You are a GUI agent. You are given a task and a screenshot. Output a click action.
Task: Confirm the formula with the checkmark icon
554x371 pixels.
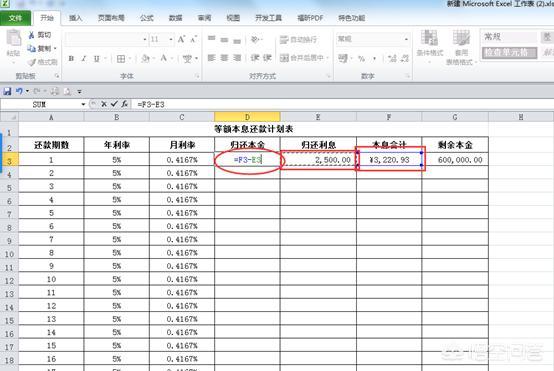114,104
